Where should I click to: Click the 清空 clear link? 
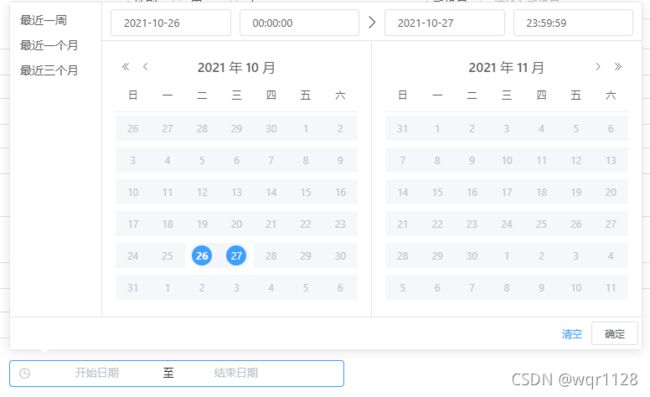click(x=572, y=334)
